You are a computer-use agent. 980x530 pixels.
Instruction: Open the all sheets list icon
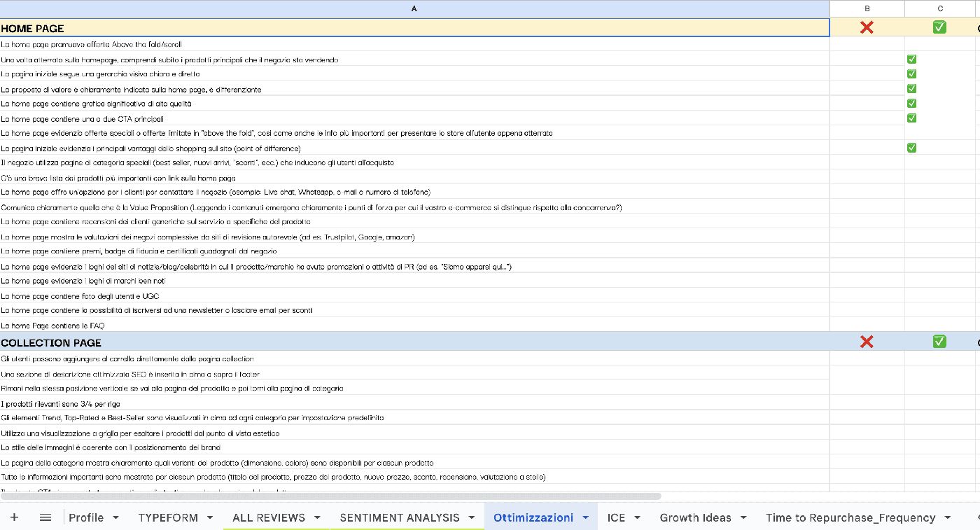pos(45,517)
